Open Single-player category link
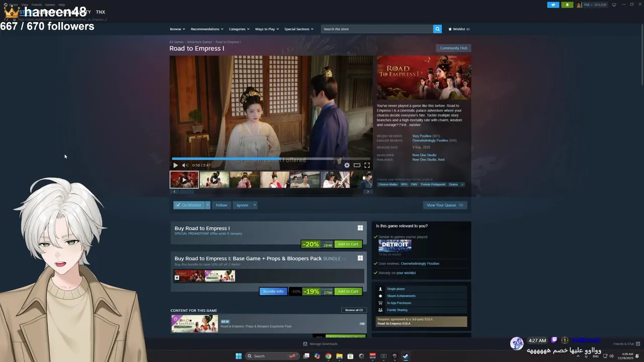 396,289
